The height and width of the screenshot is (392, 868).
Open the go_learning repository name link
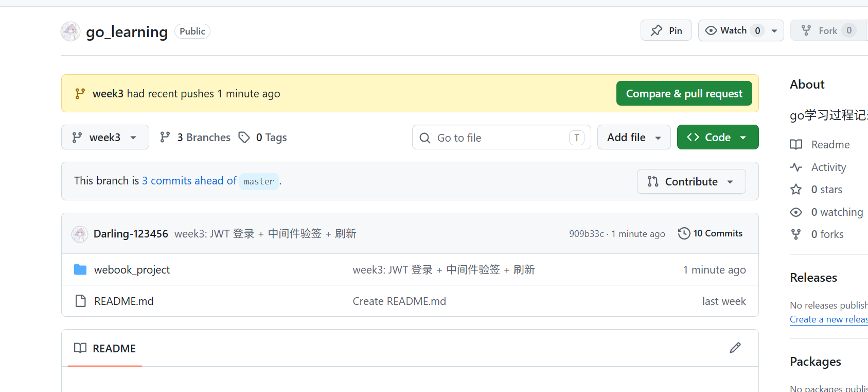pos(127,32)
